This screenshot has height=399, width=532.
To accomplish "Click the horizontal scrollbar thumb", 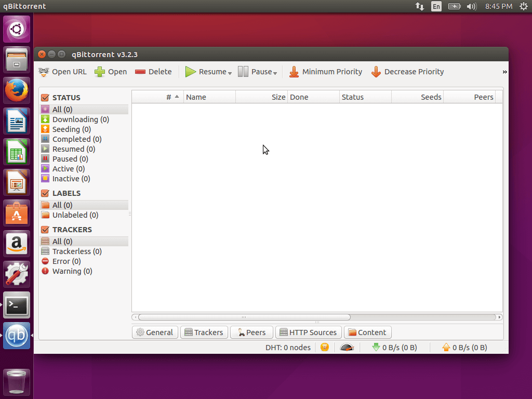I will pyautogui.click(x=244, y=317).
